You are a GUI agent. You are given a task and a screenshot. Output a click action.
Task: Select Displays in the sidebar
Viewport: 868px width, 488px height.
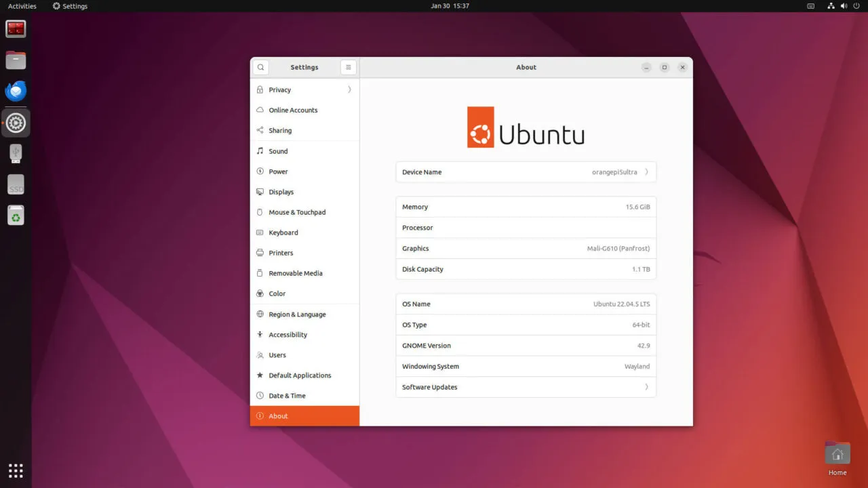(281, 192)
